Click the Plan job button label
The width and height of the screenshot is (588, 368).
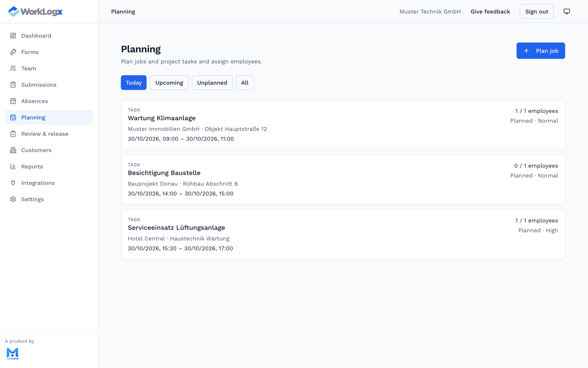pyautogui.click(x=547, y=51)
